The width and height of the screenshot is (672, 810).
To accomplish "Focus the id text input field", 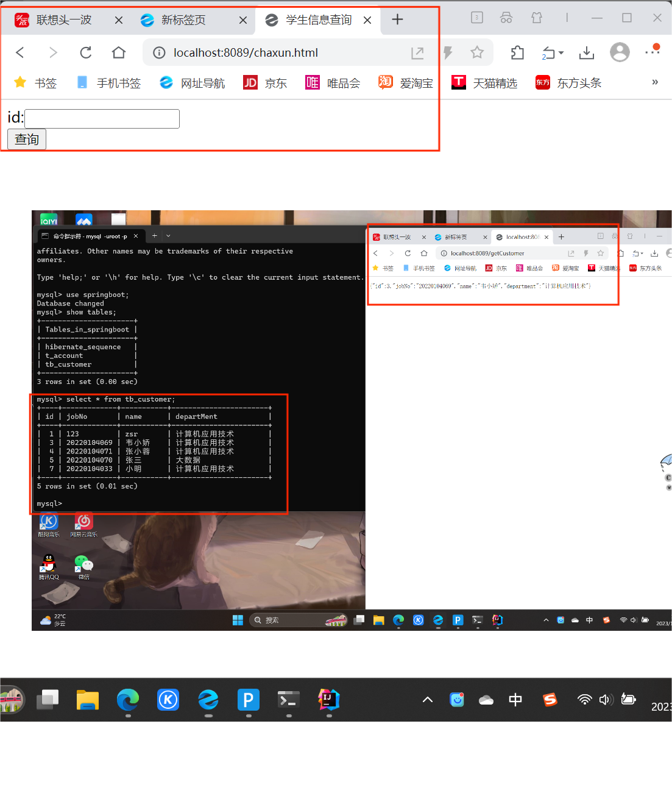I will click(102, 119).
